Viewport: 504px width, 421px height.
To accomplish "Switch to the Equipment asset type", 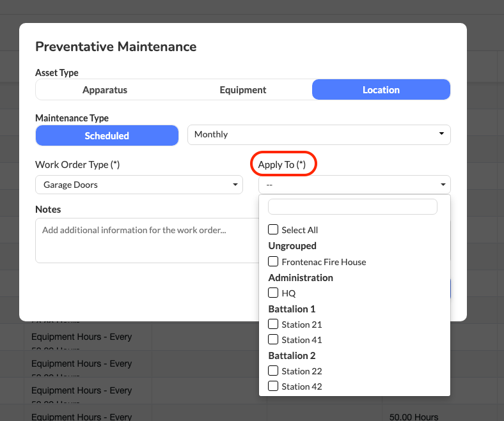I will pyautogui.click(x=243, y=90).
